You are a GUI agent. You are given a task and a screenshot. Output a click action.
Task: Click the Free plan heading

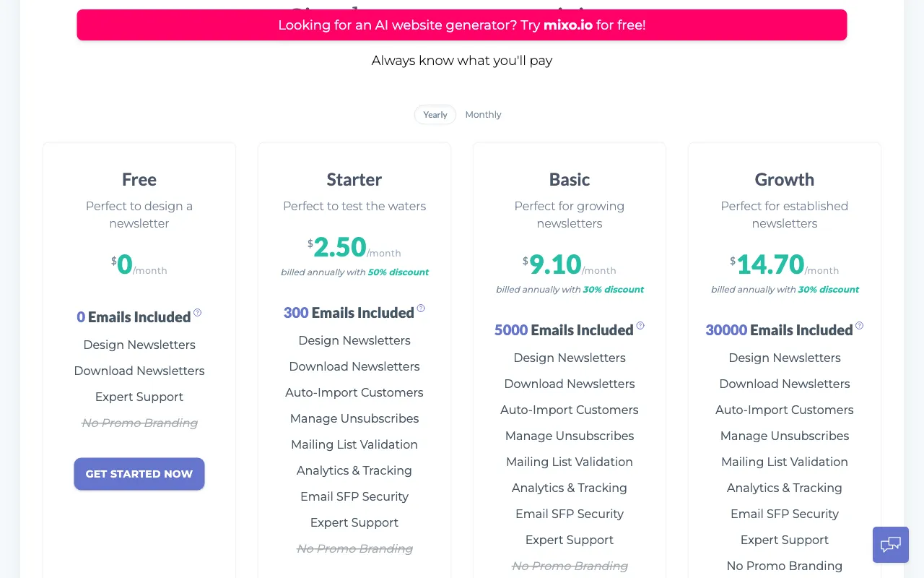coord(139,179)
